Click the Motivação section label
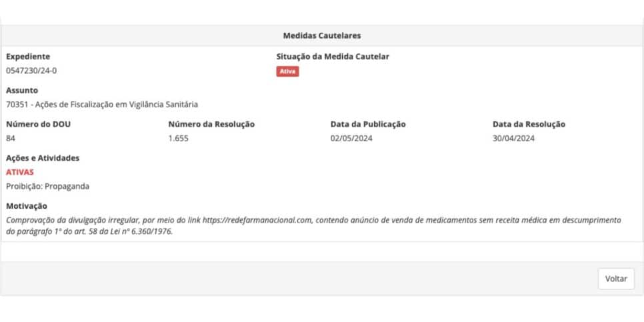 (x=27, y=206)
